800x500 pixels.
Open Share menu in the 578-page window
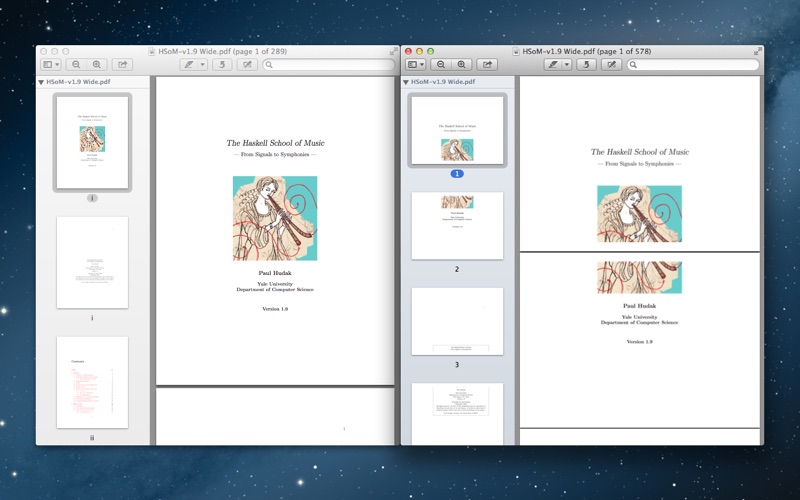click(x=487, y=65)
